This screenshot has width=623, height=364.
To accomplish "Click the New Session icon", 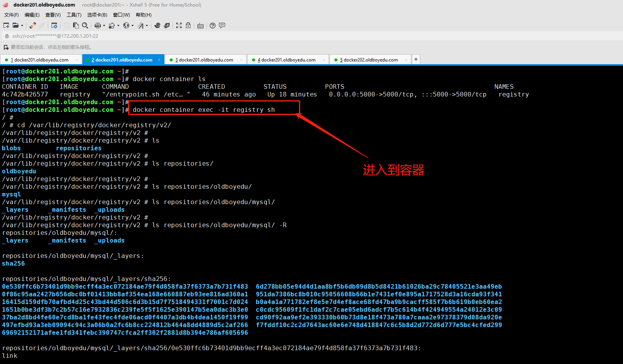I will tap(6, 25).
